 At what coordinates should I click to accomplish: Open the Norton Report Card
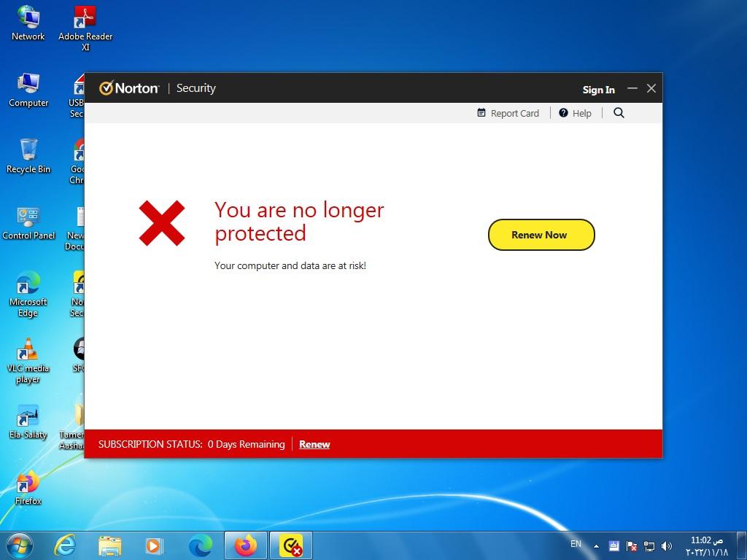point(508,113)
